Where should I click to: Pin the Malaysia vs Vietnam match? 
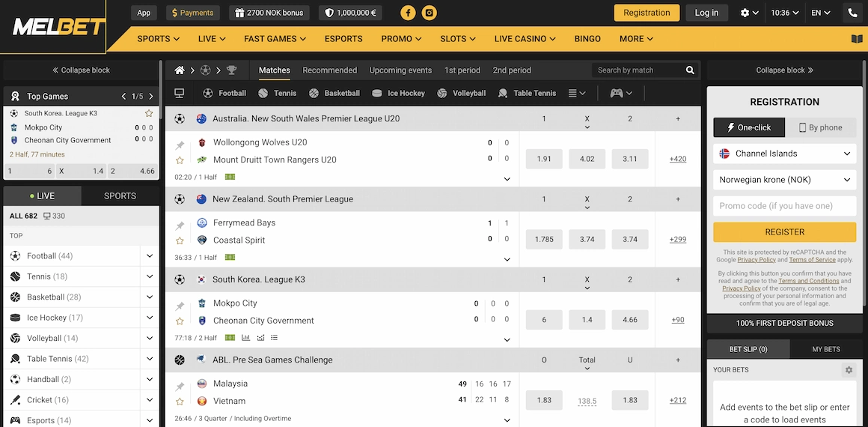[x=180, y=387]
